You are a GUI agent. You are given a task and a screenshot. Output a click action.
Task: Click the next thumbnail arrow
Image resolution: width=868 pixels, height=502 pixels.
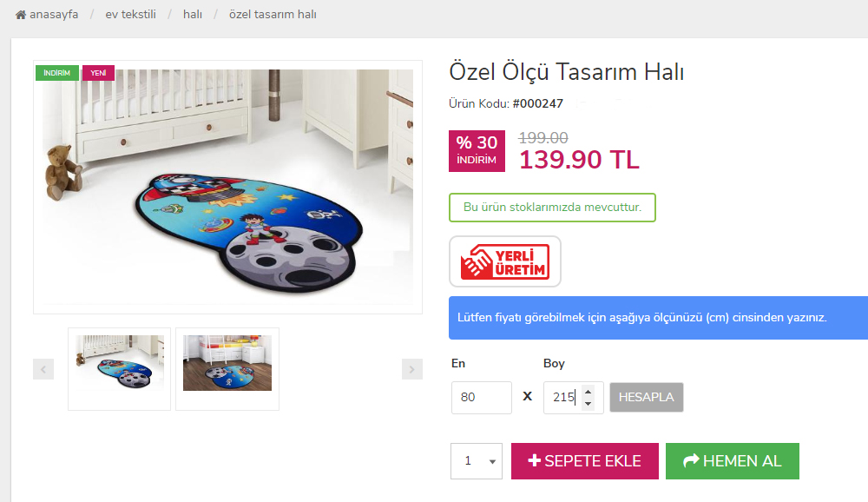tap(411, 369)
